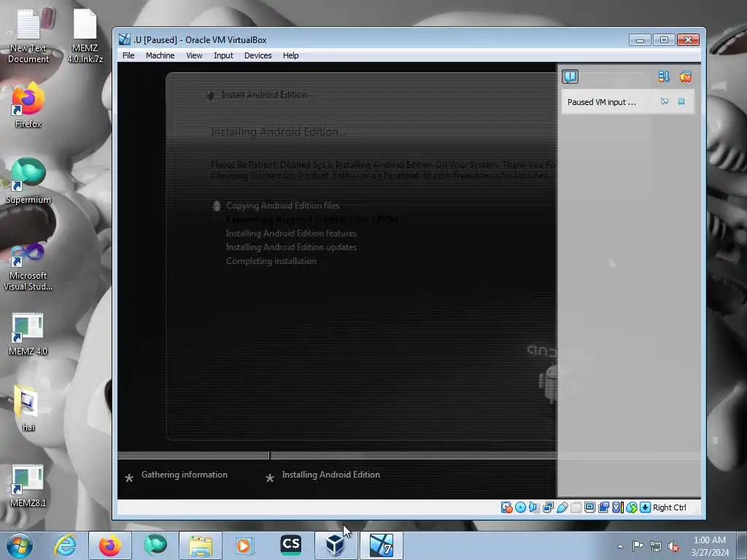The image size is (747, 560).
Task: Click the 'Paused VM input ...' notification text
Action: pyautogui.click(x=601, y=102)
